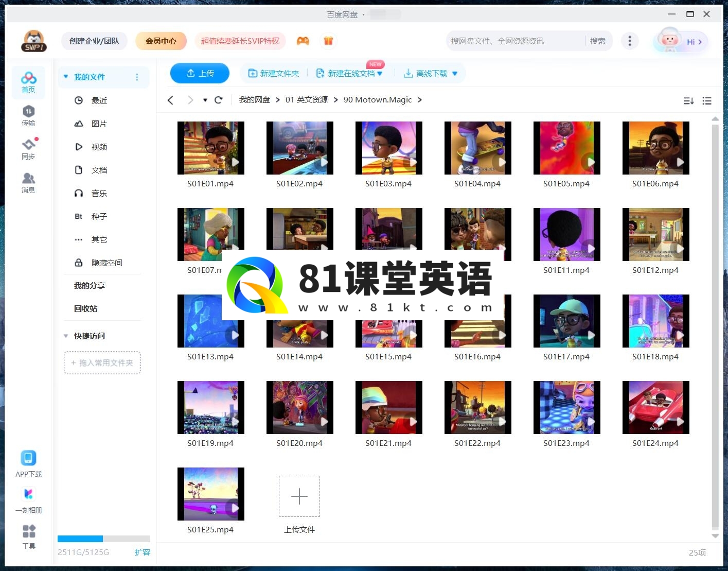Click the S01E22.mp4 file name
This screenshot has height=571, width=728.
click(x=477, y=443)
